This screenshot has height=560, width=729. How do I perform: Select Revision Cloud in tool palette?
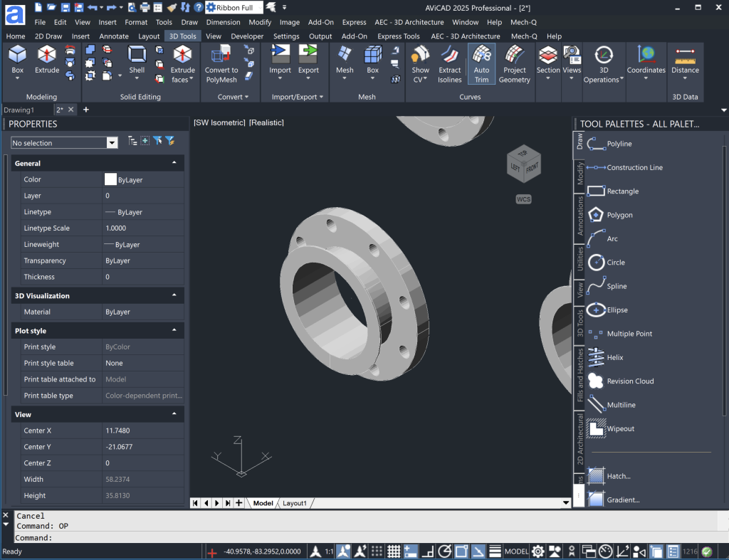[629, 381]
